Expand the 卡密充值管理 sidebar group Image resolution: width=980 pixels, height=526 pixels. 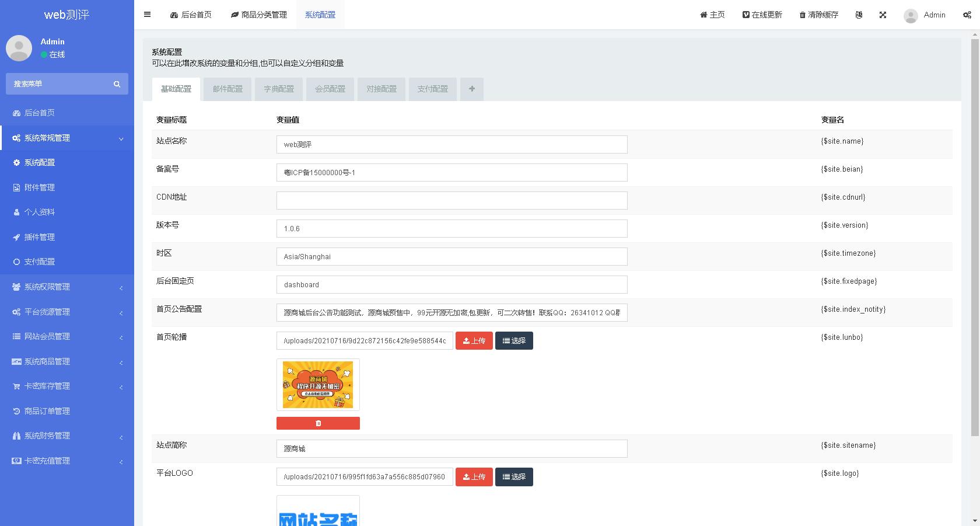coord(67,461)
